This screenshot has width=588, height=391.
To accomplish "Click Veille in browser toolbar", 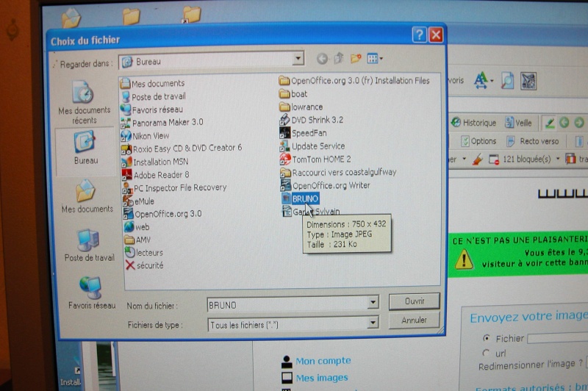I will 518,123.
